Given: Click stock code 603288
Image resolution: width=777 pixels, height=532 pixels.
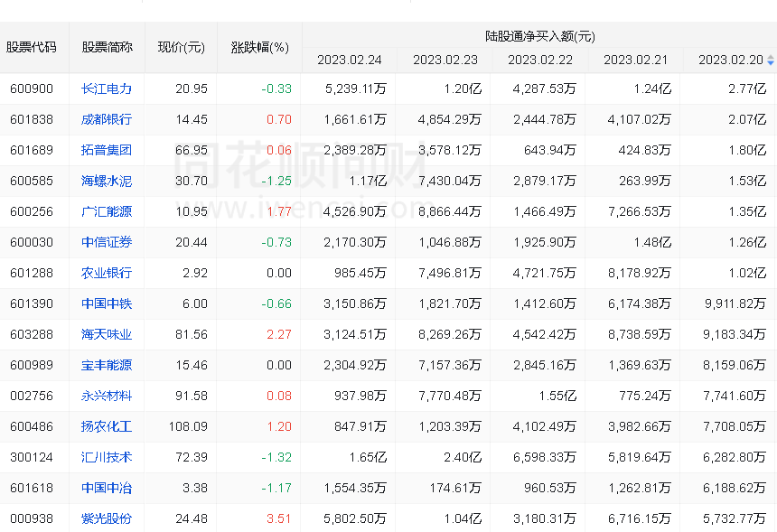Looking at the screenshot, I should pyautogui.click(x=32, y=334).
